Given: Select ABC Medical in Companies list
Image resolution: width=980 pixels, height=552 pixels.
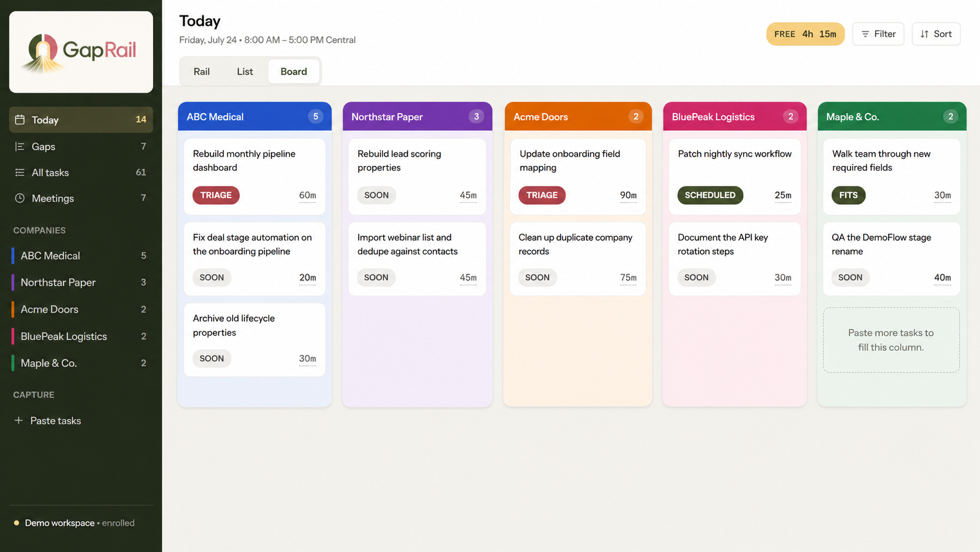Looking at the screenshot, I should [81, 256].
